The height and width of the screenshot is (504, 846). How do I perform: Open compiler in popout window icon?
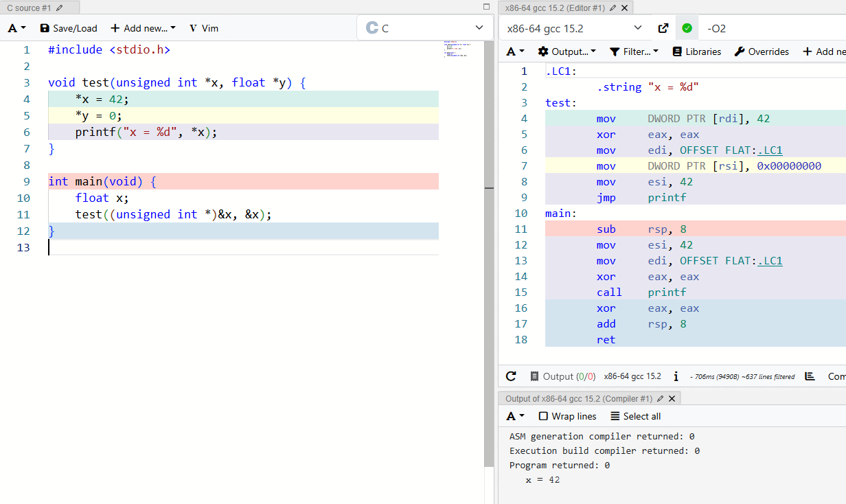663,28
